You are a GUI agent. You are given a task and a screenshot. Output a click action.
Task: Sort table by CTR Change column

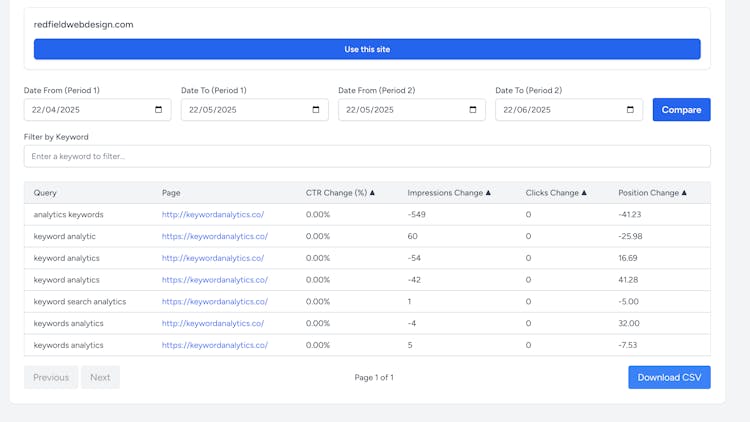(340, 193)
